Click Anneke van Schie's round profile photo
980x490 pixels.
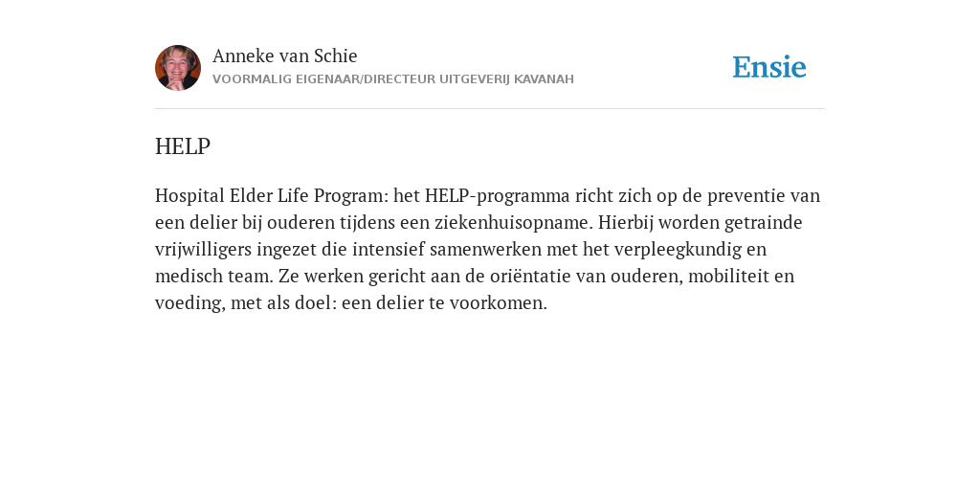click(178, 68)
